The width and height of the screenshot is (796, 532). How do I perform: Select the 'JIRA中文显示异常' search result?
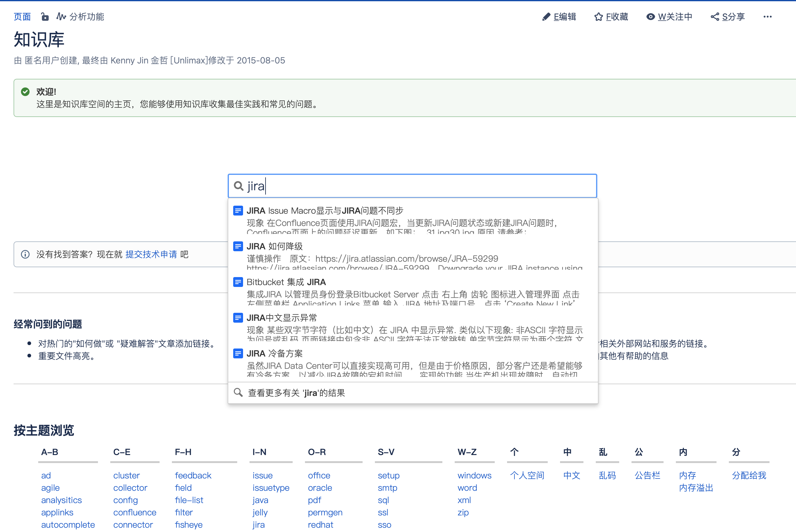click(281, 318)
